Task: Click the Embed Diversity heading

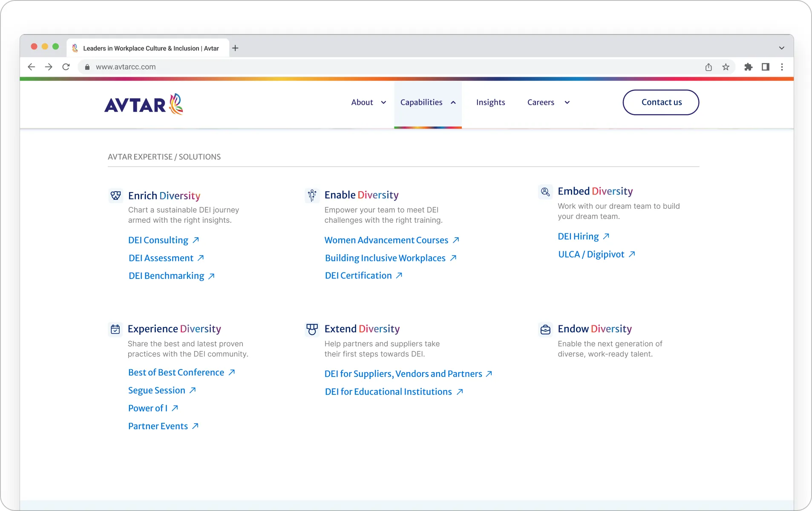Action: coord(595,191)
